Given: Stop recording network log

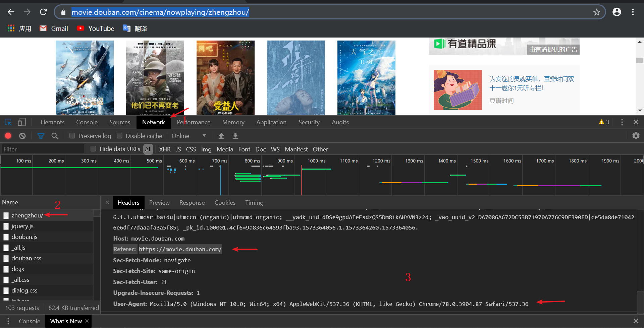Looking at the screenshot, I should (8, 136).
